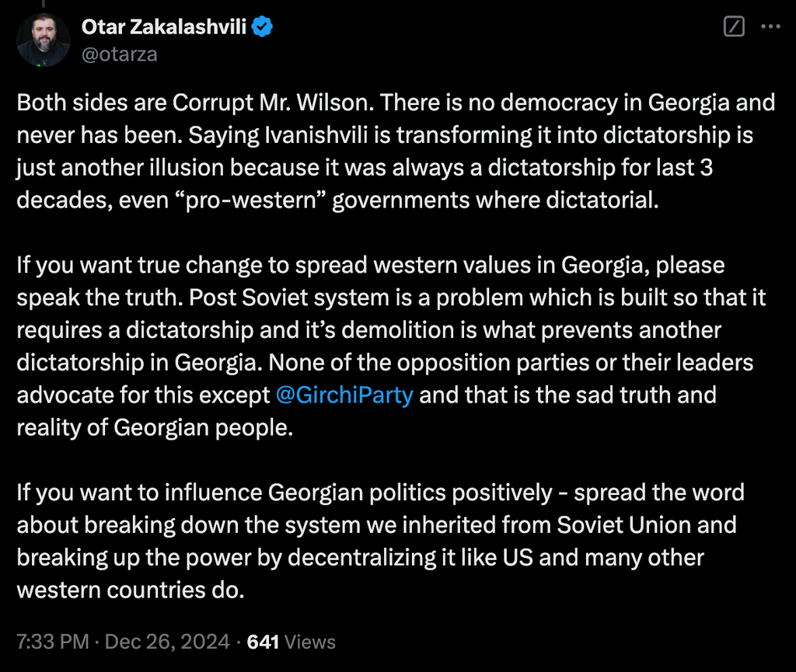Click the closing words "western countries do."
Screen dimensions: 796x672
click(x=131, y=590)
